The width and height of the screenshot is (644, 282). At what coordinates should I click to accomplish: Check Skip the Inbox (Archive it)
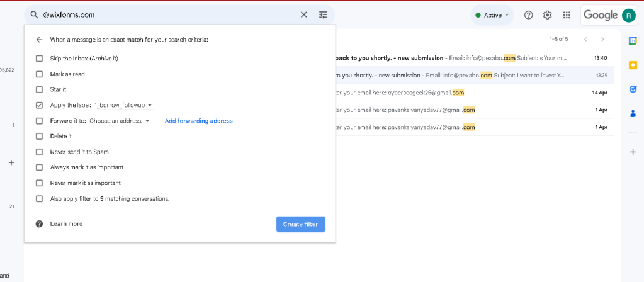click(x=39, y=59)
